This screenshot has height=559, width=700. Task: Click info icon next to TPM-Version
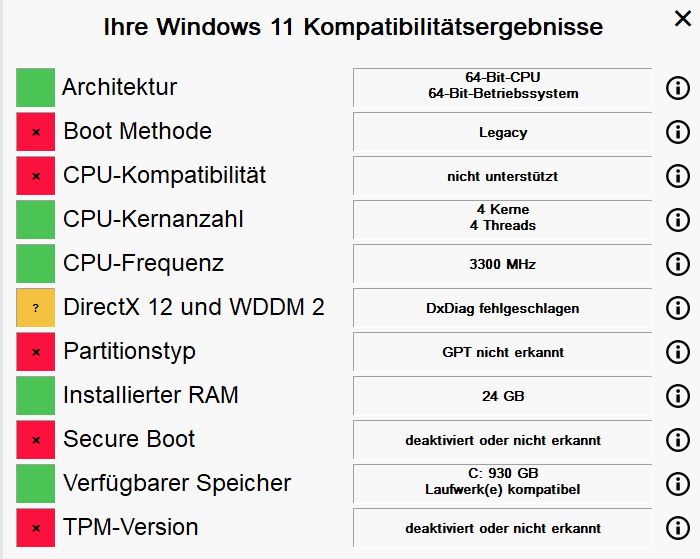click(678, 528)
